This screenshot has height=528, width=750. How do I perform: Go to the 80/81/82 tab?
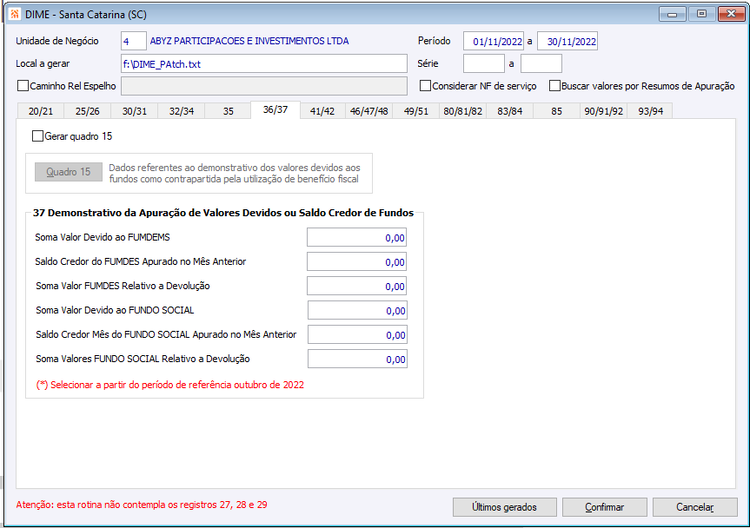coord(463,111)
